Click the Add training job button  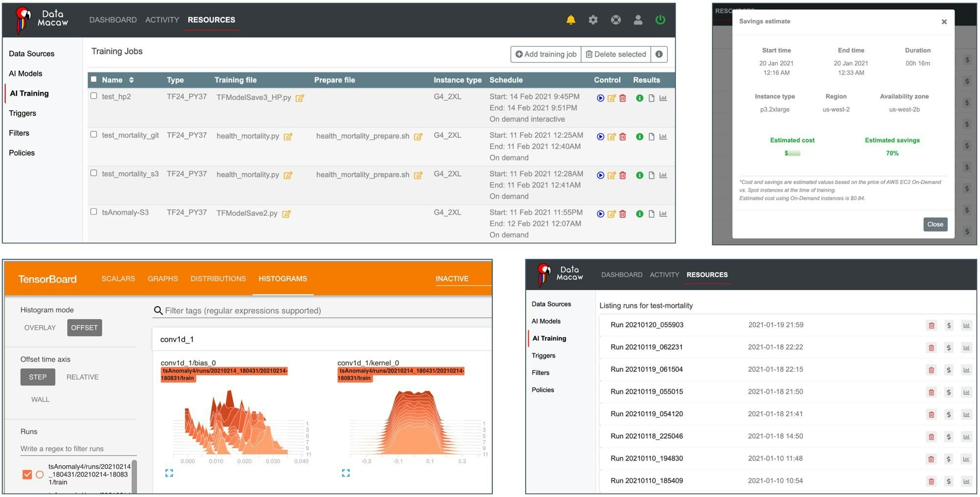pos(545,54)
